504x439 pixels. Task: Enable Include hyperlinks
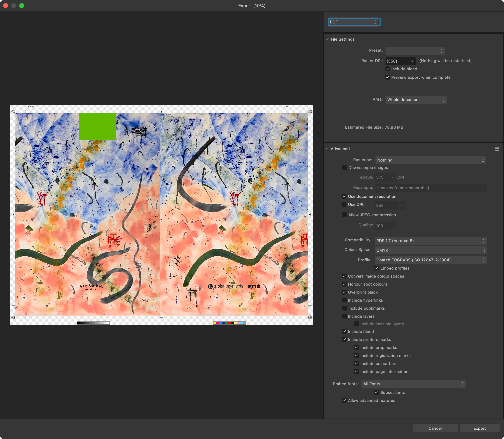344,300
